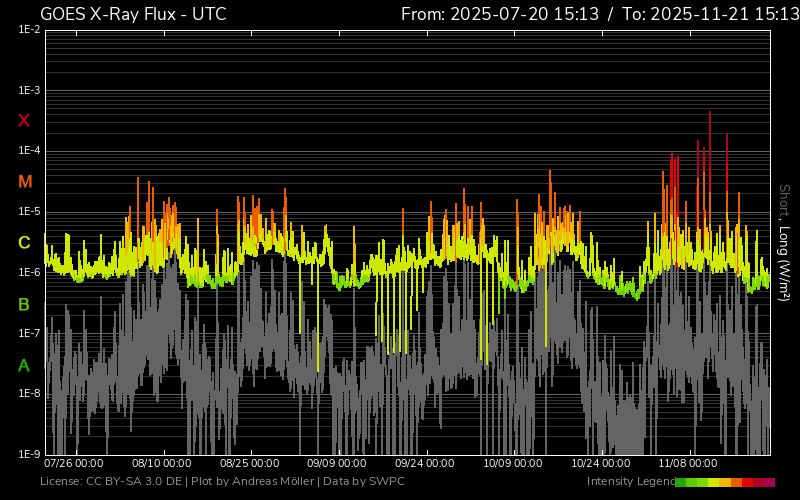Image resolution: width=800 pixels, height=500 pixels.
Task: Click the magenta swatch at legend's right end
Action: 769,482
